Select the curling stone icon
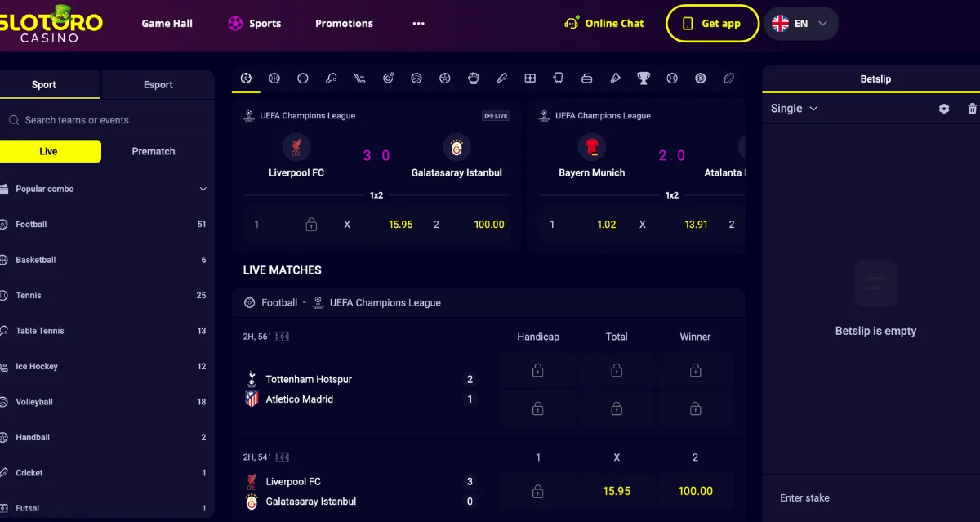This screenshot has width=980, height=522. [x=587, y=78]
